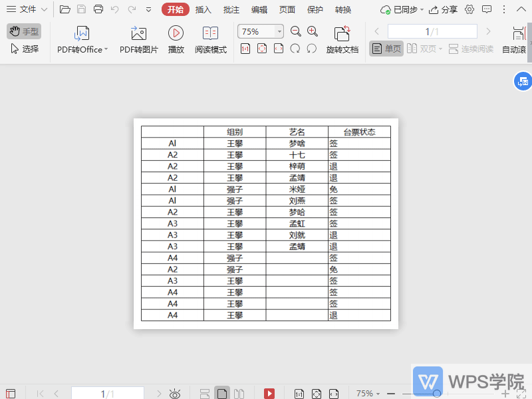Click the status bar page number field

coord(108,394)
